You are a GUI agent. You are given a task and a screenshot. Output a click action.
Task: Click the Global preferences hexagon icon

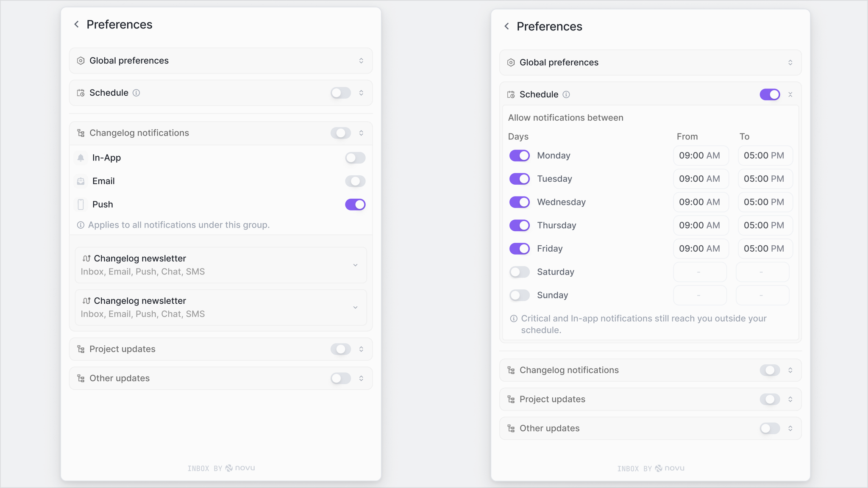pos(80,61)
